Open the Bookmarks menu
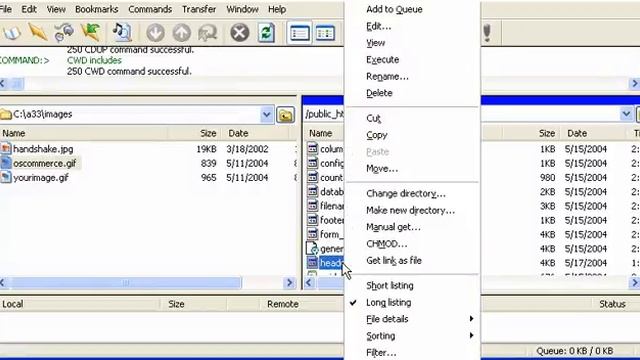The height and width of the screenshot is (360, 640). click(96, 9)
